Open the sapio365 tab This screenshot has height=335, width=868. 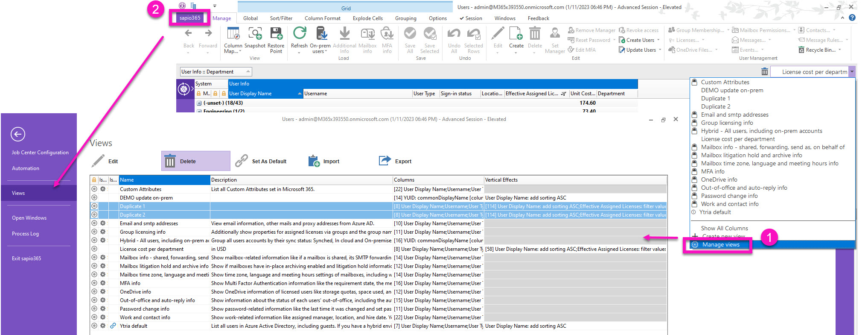pyautogui.click(x=190, y=18)
